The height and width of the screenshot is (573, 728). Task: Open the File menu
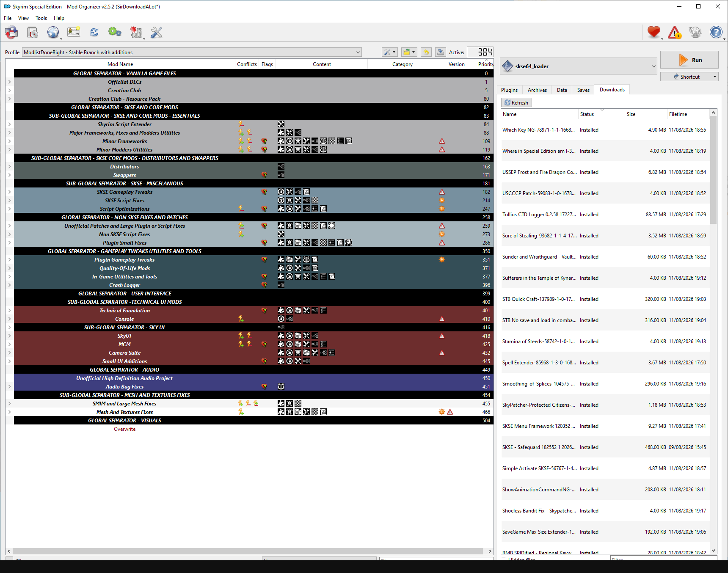8,18
